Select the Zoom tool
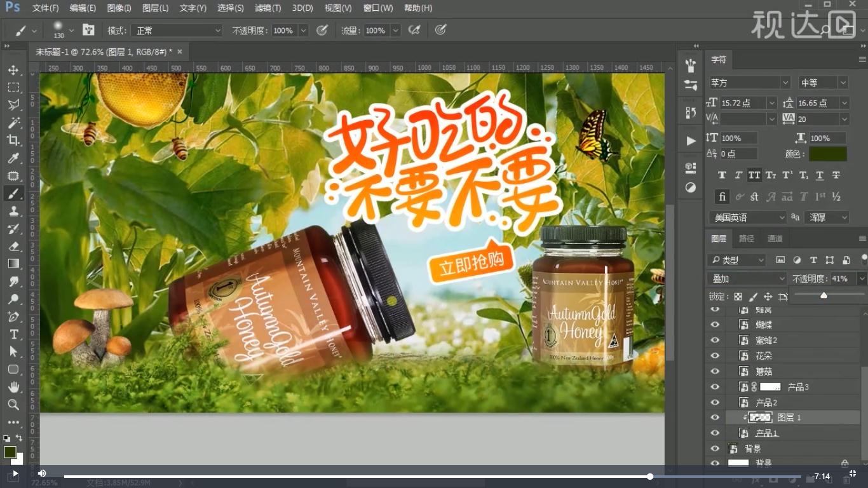The width and height of the screenshot is (868, 488). click(x=14, y=405)
